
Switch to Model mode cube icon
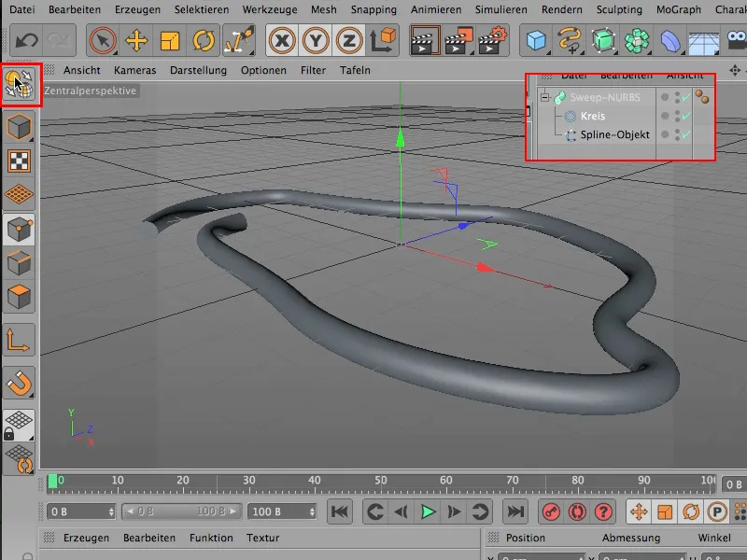point(19,127)
